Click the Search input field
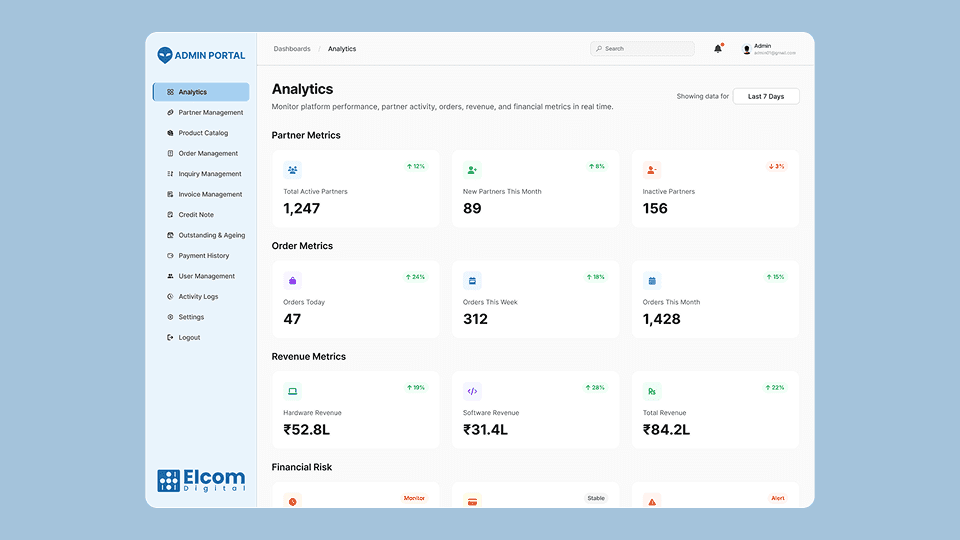Viewport: 960px width, 540px height. click(x=645, y=49)
